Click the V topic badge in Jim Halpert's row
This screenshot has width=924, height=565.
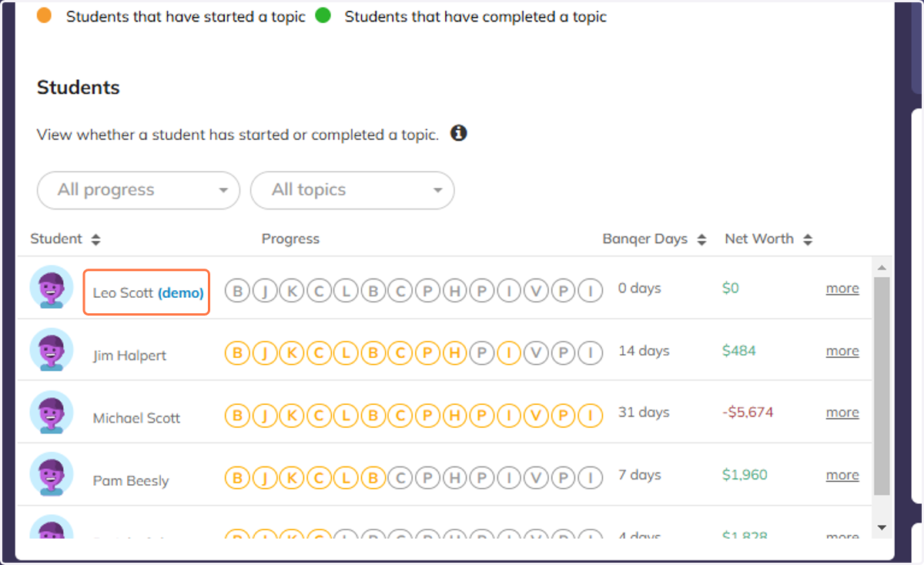536,353
